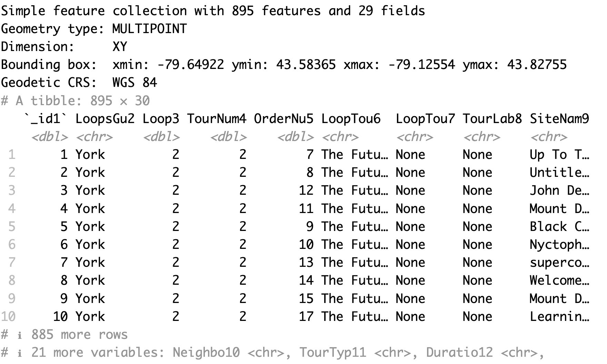Select the OrderNu5 column header
Image resolution: width=607 pixels, height=364 pixels.
pyautogui.click(x=283, y=119)
